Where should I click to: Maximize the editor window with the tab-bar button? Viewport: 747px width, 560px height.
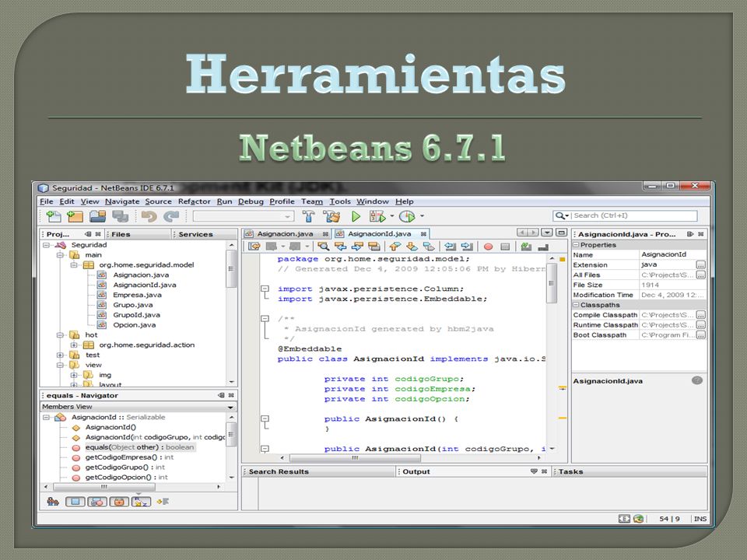coord(561,233)
